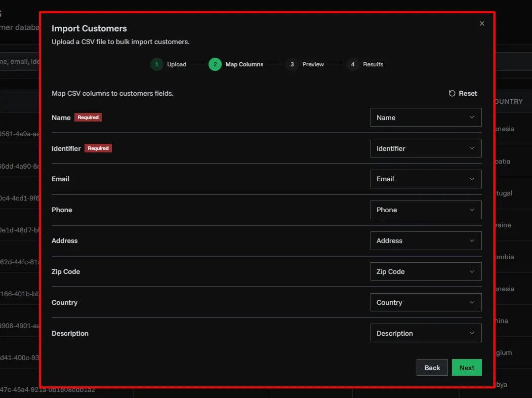This screenshot has height=398, width=532.
Task: Expand the Phone mapping dropdown
Action: coord(426,210)
